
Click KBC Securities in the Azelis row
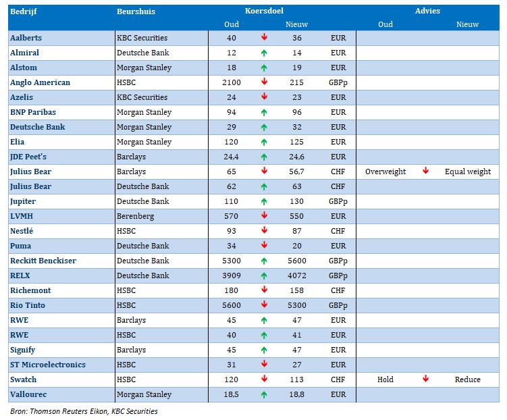[142, 97]
